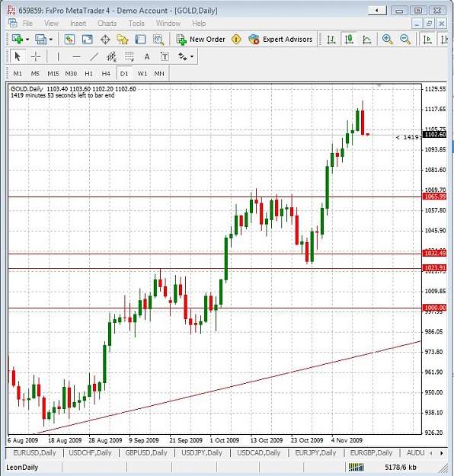Select the Fibonacci retracement tool
Image resolution: width=454 pixels, height=476 pixels.
pos(129,56)
